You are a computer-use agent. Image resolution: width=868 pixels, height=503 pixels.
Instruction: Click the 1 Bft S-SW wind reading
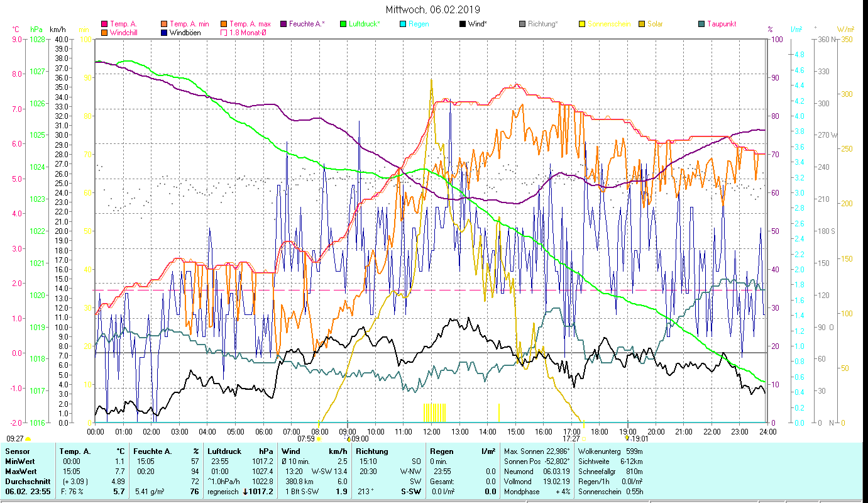point(302,492)
